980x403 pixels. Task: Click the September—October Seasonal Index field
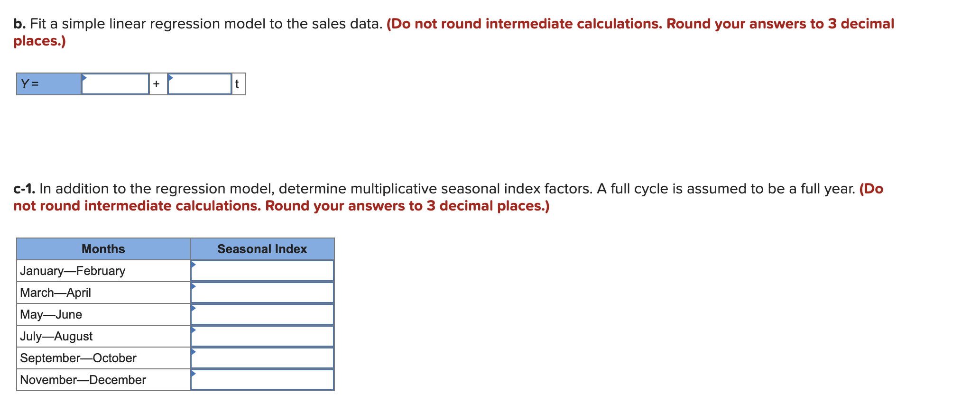tap(263, 357)
